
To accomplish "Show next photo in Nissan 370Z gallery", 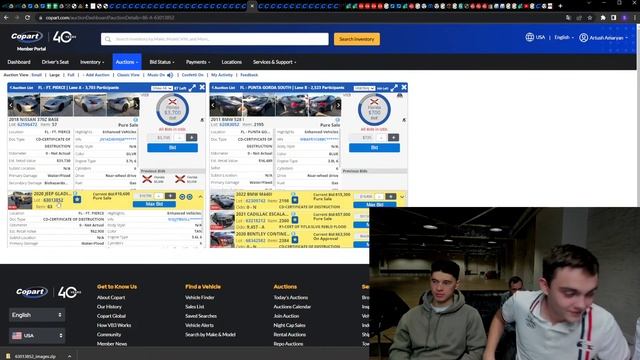I will click(x=136, y=105).
